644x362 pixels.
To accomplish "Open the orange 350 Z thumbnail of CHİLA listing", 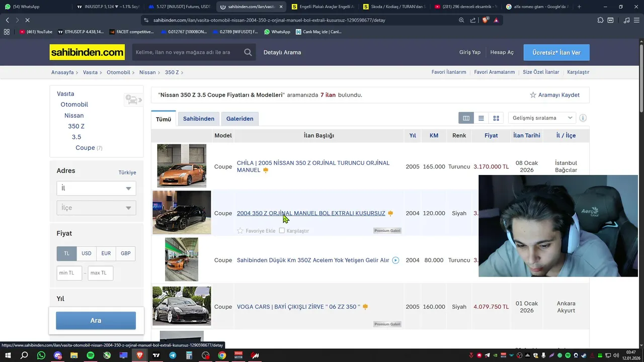I will pyautogui.click(x=182, y=166).
